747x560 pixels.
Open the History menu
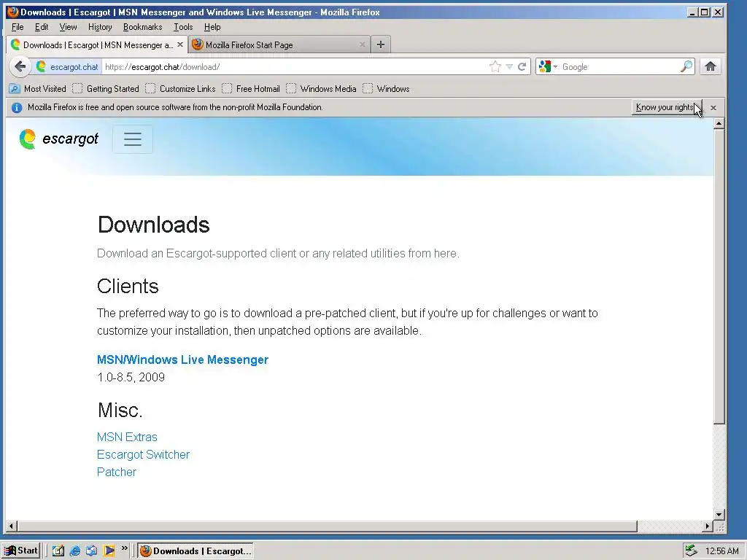point(100,27)
